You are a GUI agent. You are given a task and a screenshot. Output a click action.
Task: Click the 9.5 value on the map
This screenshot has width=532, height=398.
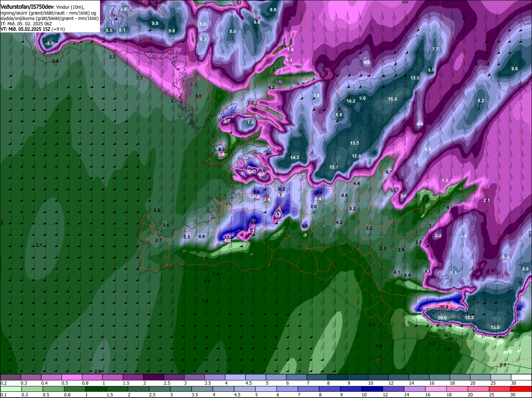click(109, 30)
